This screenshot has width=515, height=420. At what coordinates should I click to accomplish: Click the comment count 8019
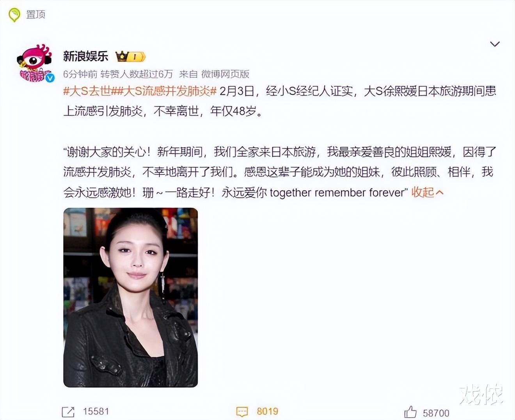click(268, 411)
